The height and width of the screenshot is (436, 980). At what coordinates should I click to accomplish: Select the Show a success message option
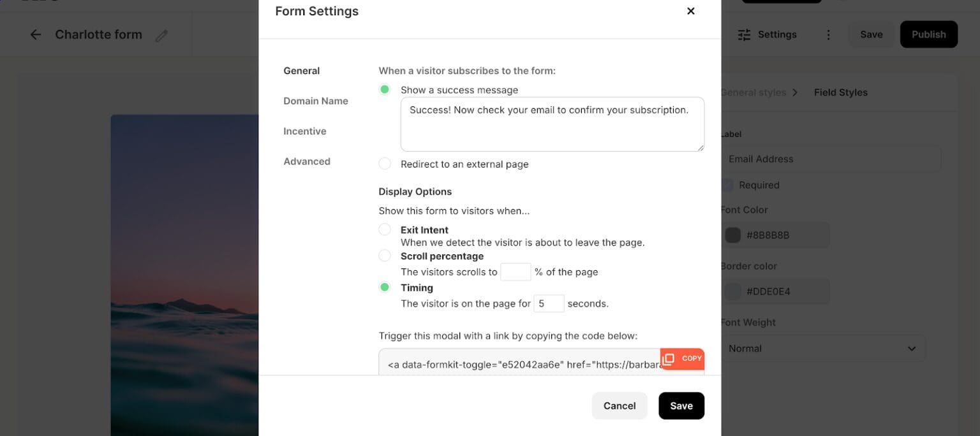pos(385,89)
